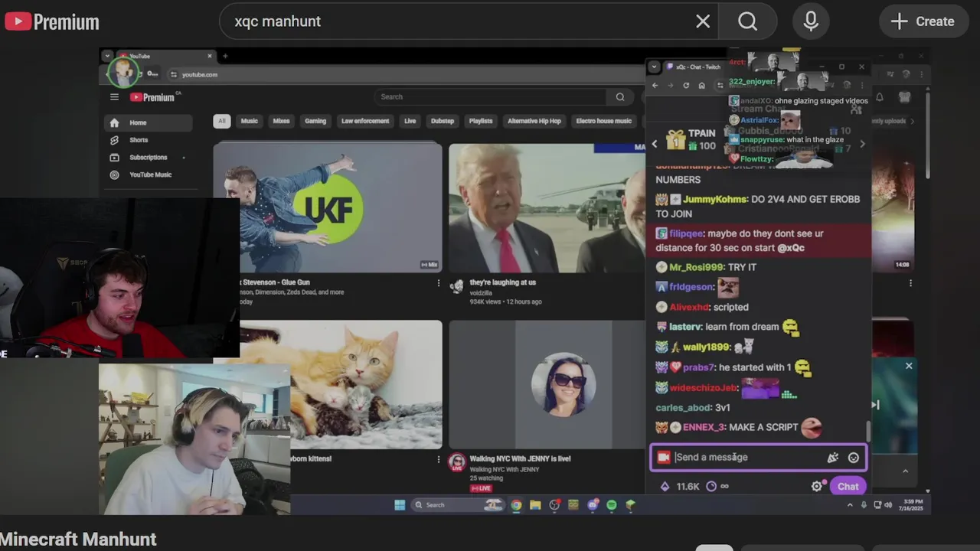The image size is (980, 551).
Task: Open the UKF Glue Gun mix thumbnail
Action: [x=328, y=207]
